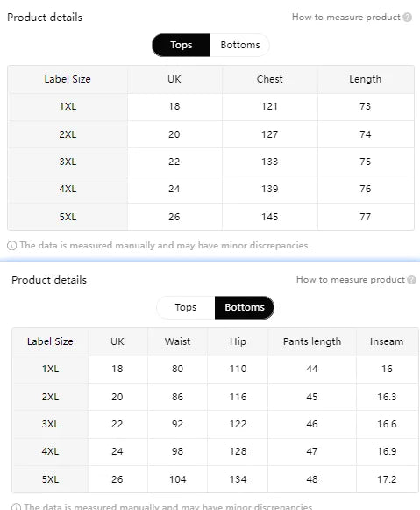Click the Chest column header
The width and height of the screenshot is (420, 510).
point(269,79)
